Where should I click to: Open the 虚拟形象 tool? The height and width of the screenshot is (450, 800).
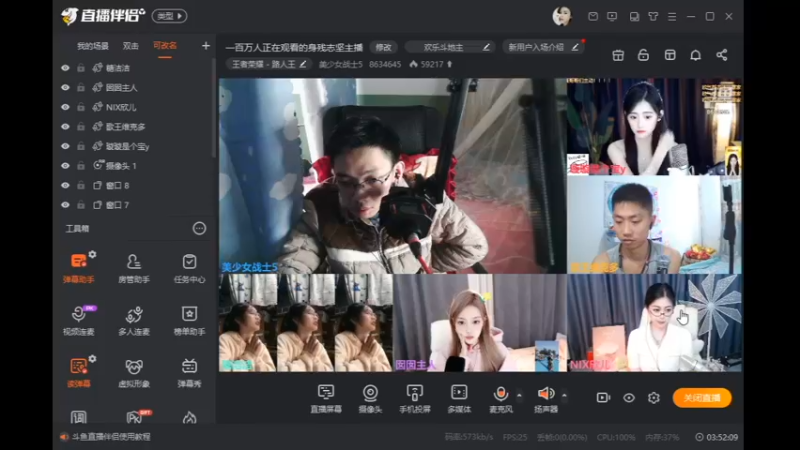click(134, 372)
